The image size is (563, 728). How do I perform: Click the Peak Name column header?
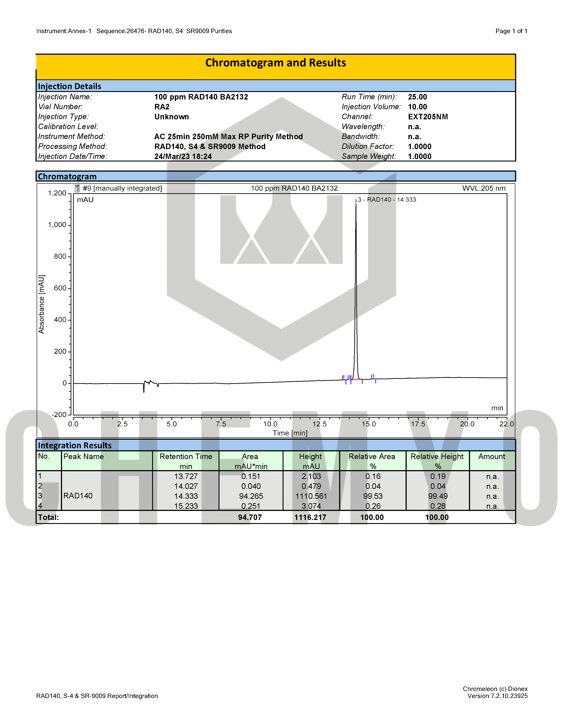click(83, 457)
